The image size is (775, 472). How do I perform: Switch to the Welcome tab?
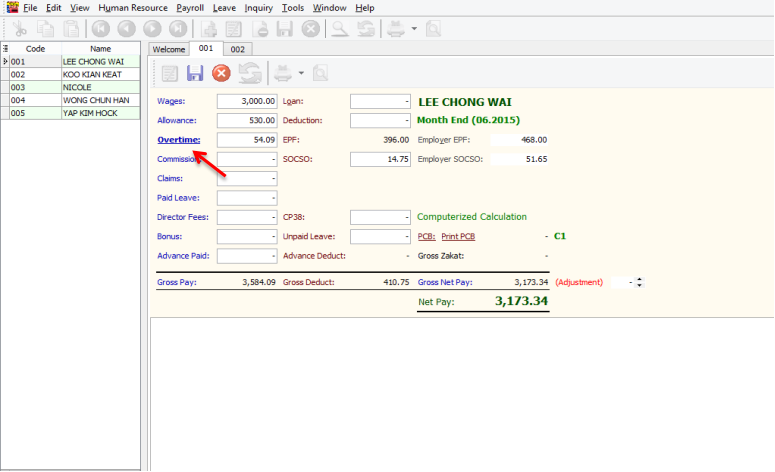(x=170, y=48)
